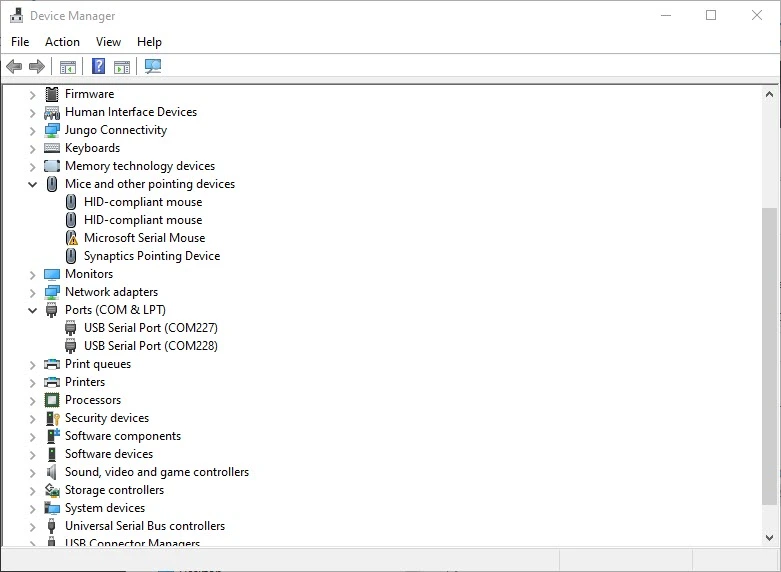The height and width of the screenshot is (572, 781).
Task: Expand the Universal Serial Bus controllers node
Action: pyautogui.click(x=32, y=526)
